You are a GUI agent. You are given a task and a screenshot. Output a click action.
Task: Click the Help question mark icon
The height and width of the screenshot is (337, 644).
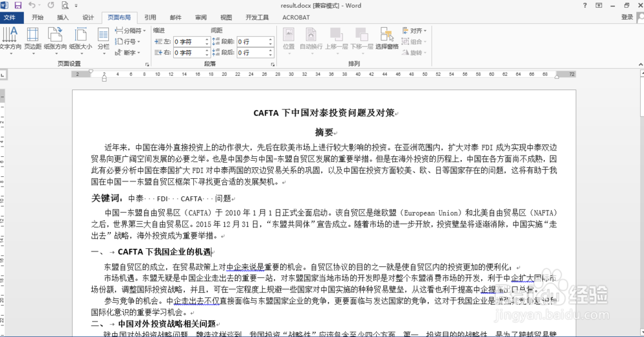(x=585, y=5)
